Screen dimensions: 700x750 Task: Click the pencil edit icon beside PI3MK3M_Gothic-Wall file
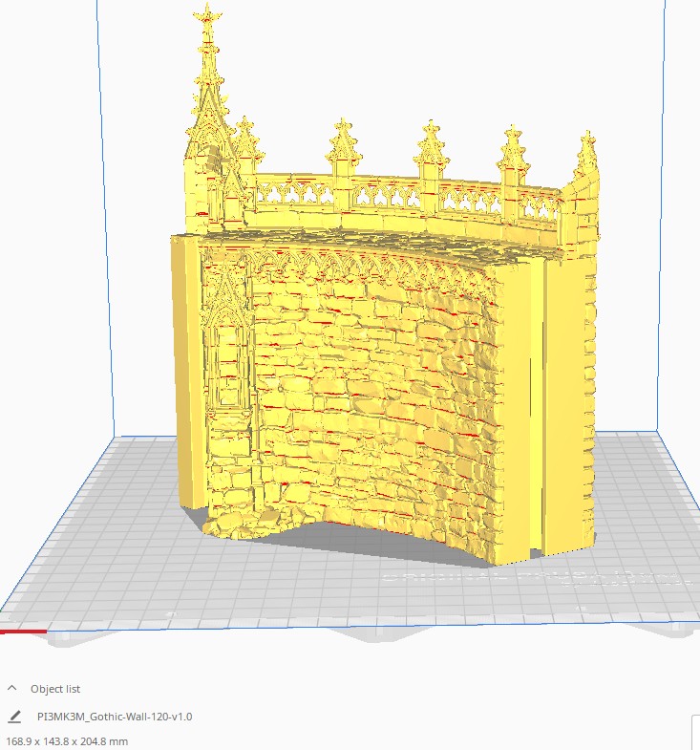click(15, 717)
